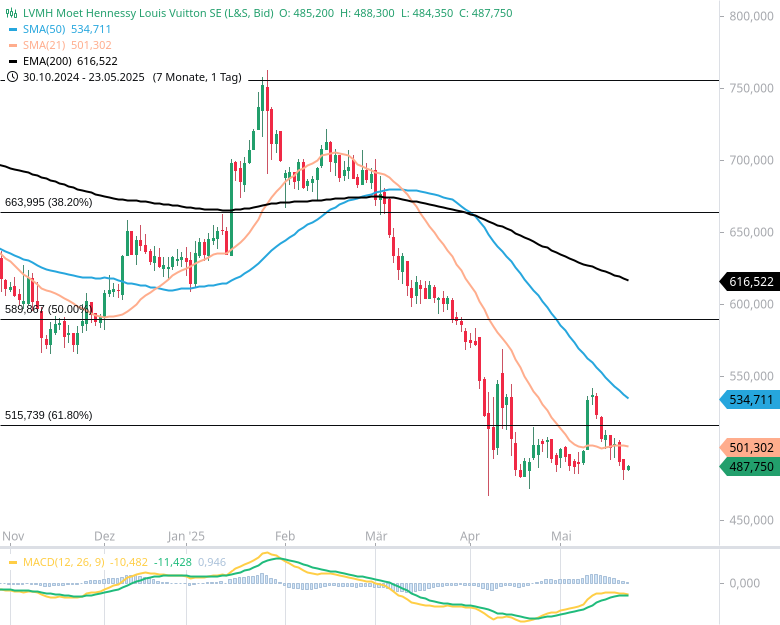Click the MACD value -10,482

[x=129, y=562]
